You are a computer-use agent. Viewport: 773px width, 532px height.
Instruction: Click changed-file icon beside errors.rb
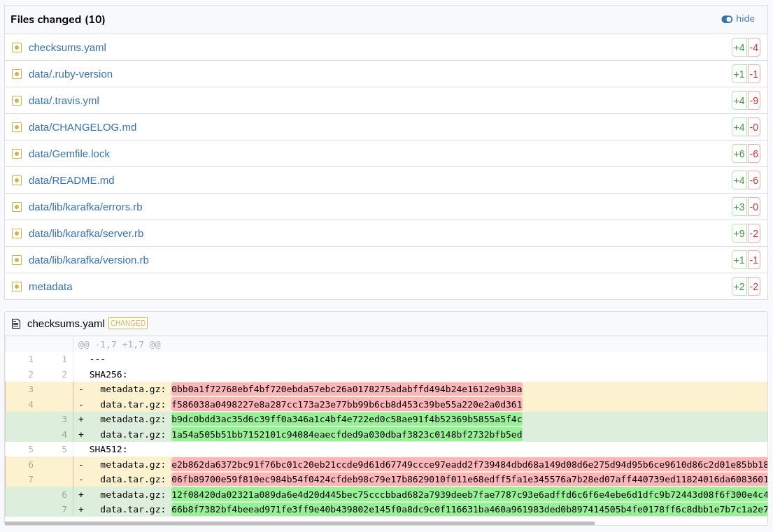coord(17,208)
